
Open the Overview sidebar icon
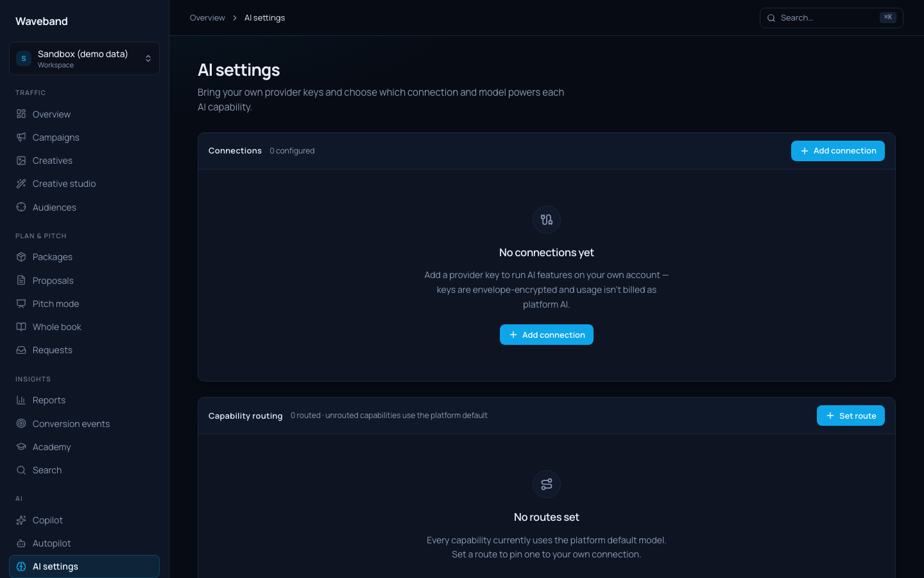point(21,114)
